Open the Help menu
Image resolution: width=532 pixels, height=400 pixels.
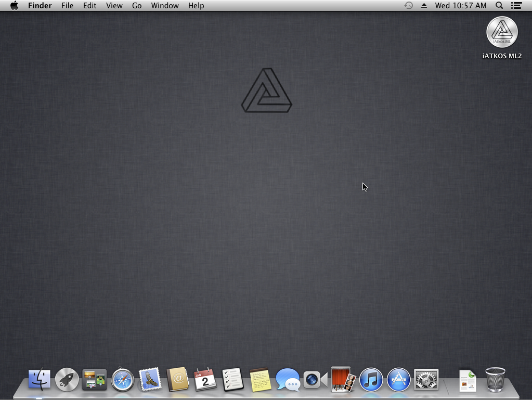pos(196,6)
